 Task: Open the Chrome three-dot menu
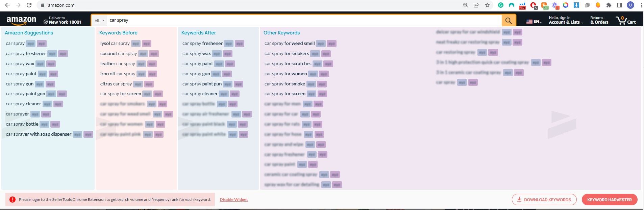(641, 5)
